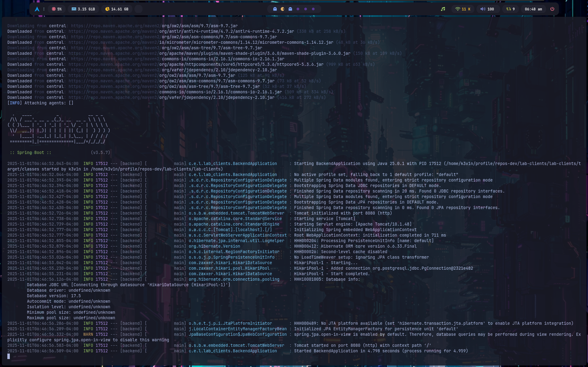The image size is (588, 367).
Task: Open the CPU usage 5% module
Action: pyautogui.click(x=57, y=9)
